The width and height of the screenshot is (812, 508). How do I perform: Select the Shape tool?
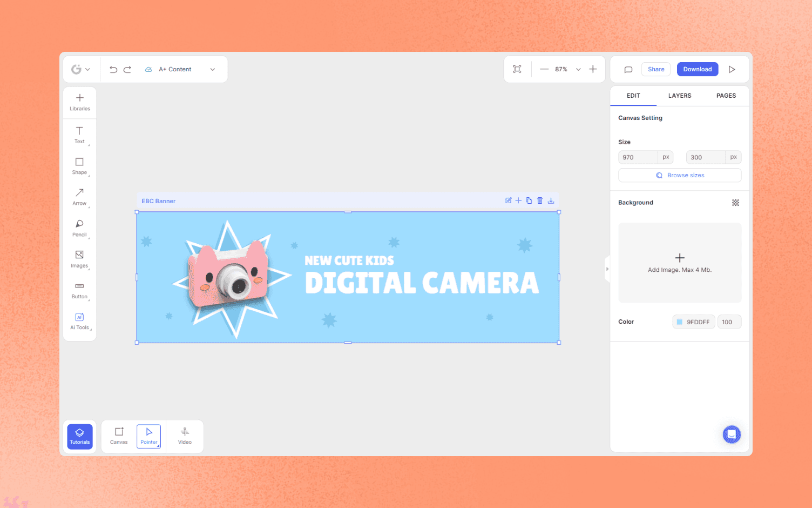79,166
